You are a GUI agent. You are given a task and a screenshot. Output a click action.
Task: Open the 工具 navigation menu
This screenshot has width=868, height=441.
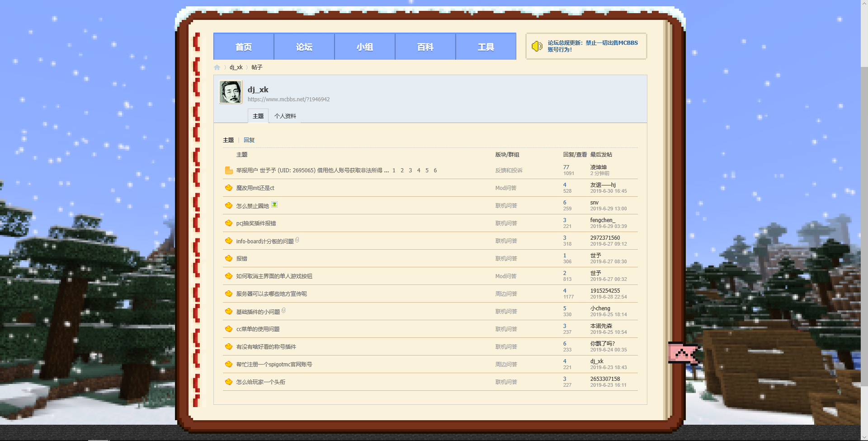(x=486, y=47)
